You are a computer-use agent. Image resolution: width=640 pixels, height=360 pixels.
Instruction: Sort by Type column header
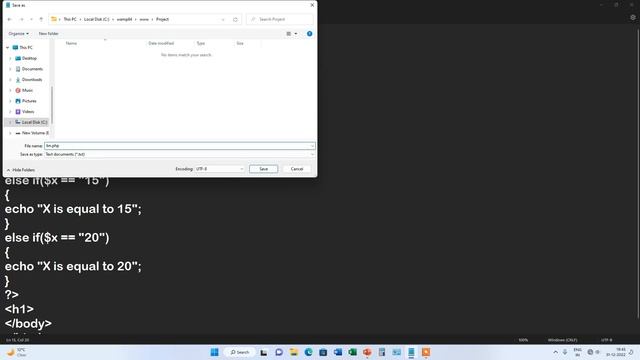[201, 43]
